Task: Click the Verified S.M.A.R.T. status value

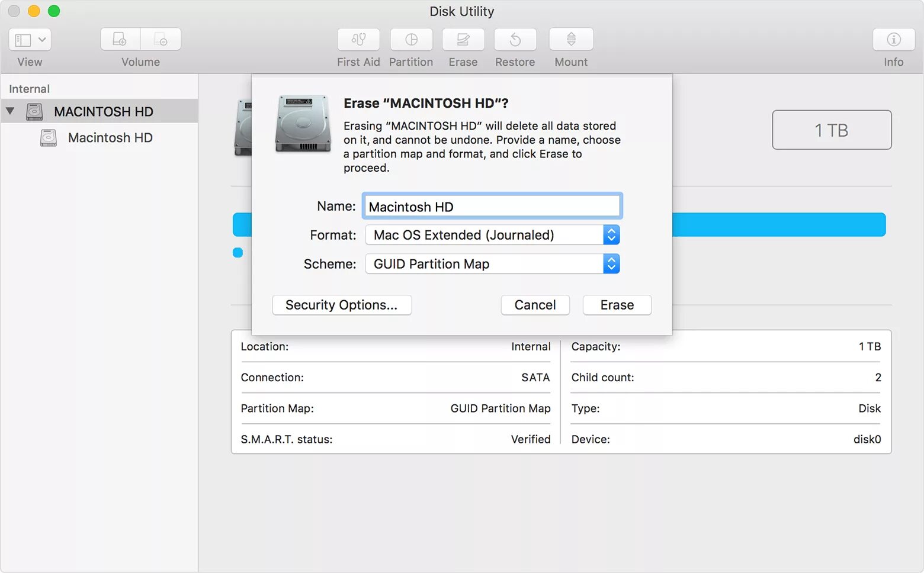Action: pos(531,439)
